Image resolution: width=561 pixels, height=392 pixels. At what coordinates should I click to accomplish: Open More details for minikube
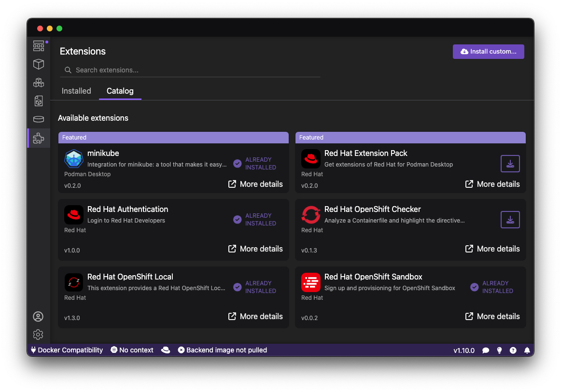255,184
